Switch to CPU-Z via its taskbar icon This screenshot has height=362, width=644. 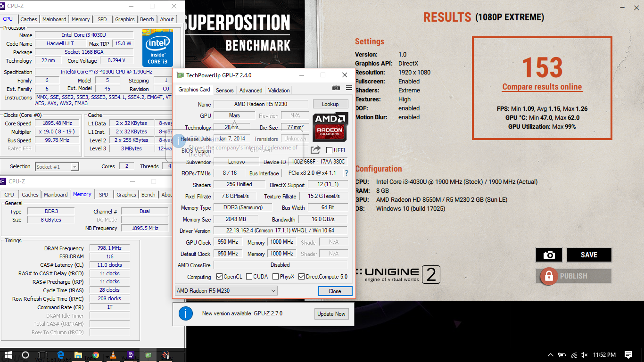pos(131,355)
